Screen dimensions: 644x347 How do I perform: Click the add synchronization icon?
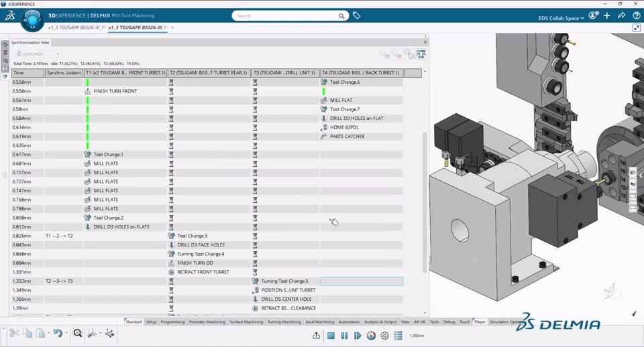pyautogui.click(x=384, y=54)
